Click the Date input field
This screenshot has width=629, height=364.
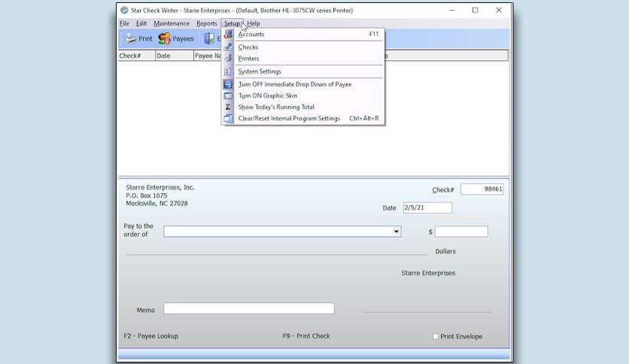pyautogui.click(x=427, y=208)
